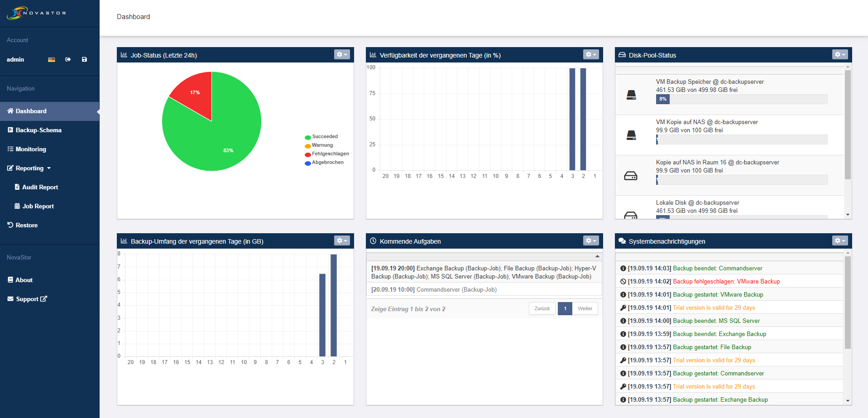This screenshot has width=868, height=418.
Task: Click the NovaStor logo
Action: point(36,13)
